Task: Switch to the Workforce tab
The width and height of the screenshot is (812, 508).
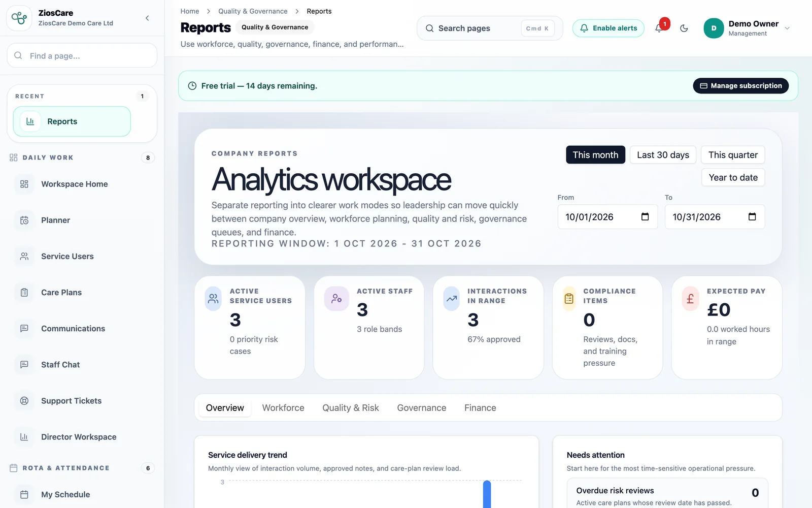Action: [x=283, y=408]
